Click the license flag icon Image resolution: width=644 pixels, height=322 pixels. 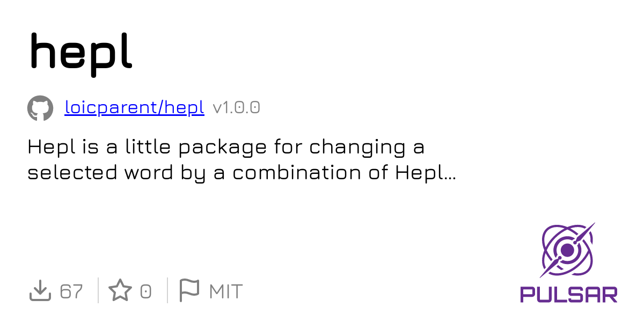pos(188,291)
